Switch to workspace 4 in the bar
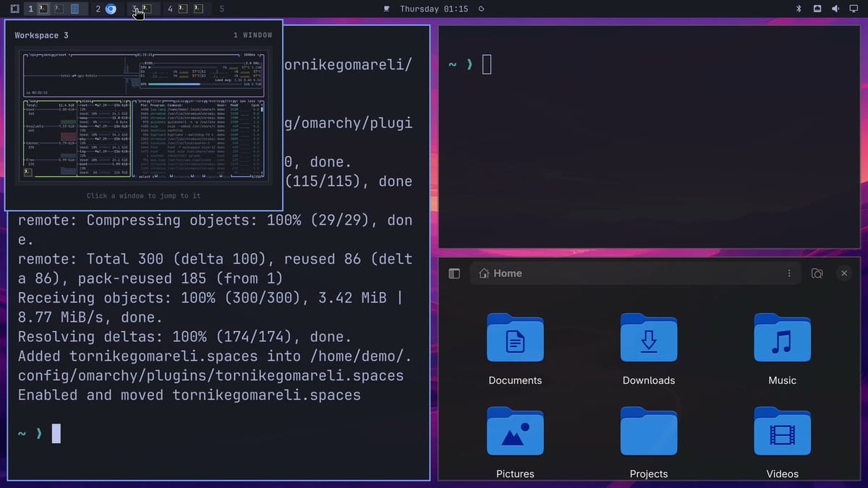 [170, 9]
